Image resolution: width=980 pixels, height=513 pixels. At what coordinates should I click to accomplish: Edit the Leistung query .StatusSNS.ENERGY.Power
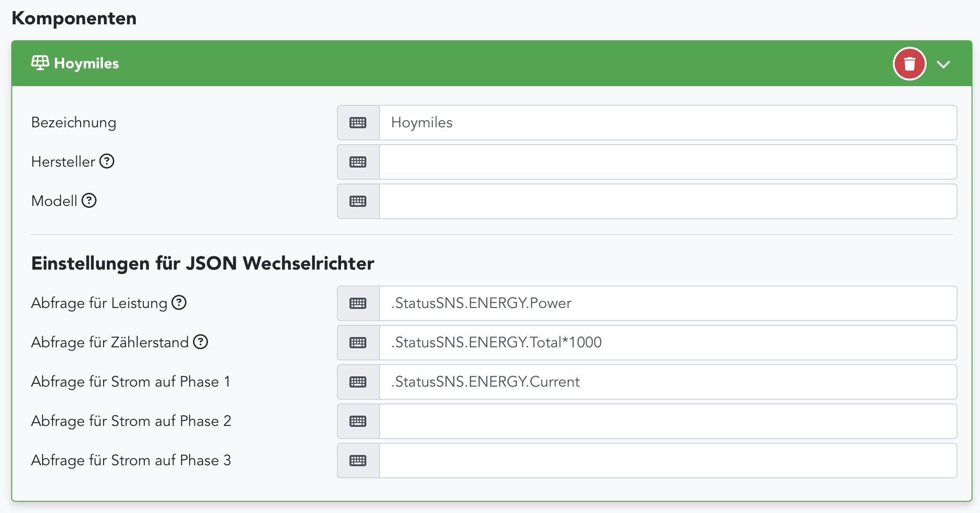pyautogui.click(x=667, y=303)
